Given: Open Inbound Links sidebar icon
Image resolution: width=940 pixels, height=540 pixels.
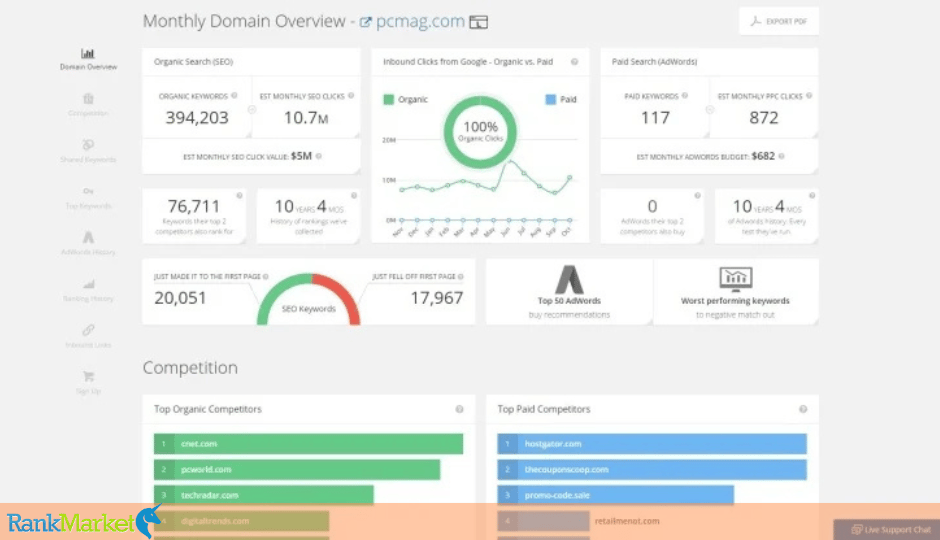Looking at the screenshot, I should pos(88,330).
